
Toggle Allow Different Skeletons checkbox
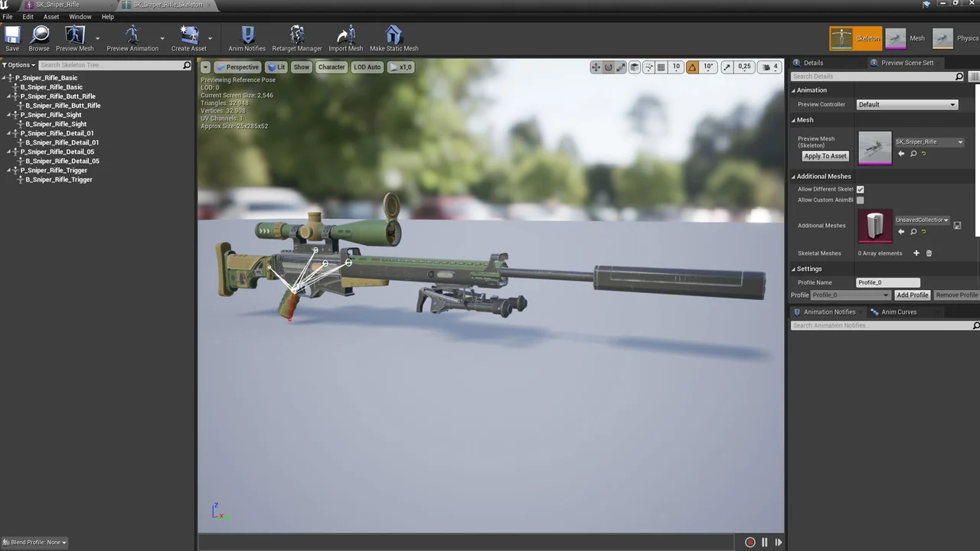point(860,189)
